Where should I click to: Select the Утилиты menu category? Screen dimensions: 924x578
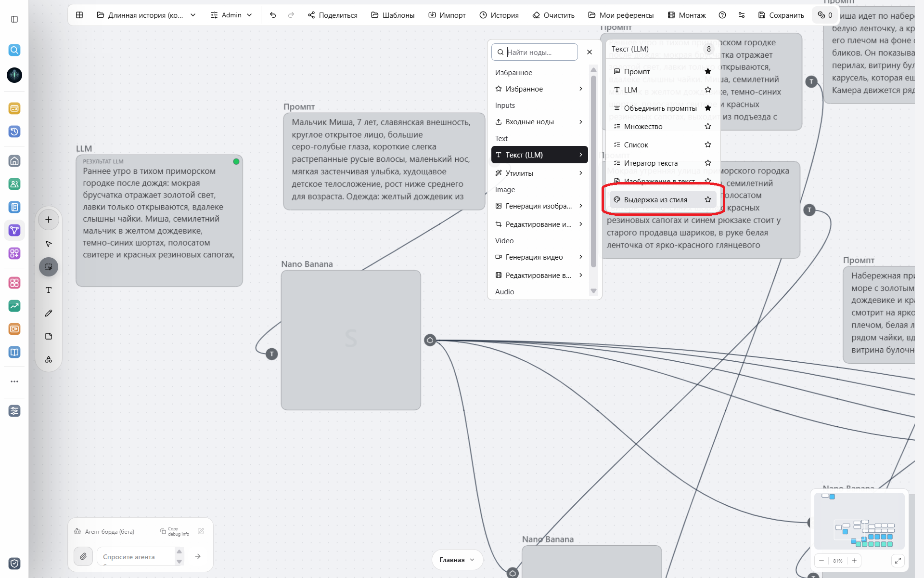click(539, 173)
